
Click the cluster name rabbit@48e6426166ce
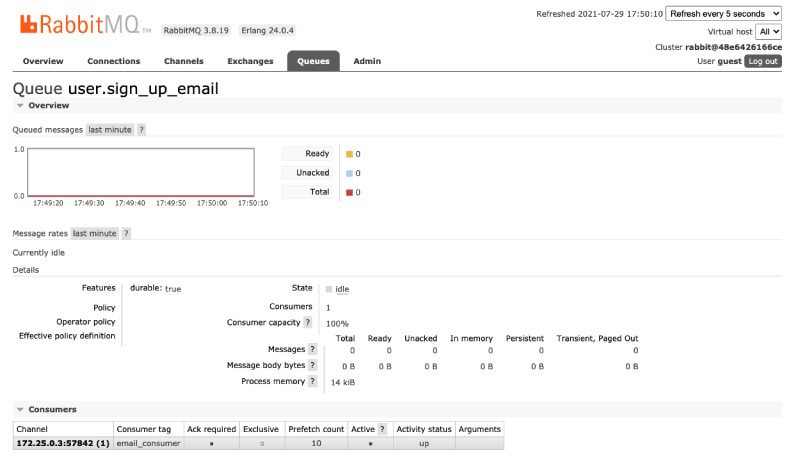[733, 47]
